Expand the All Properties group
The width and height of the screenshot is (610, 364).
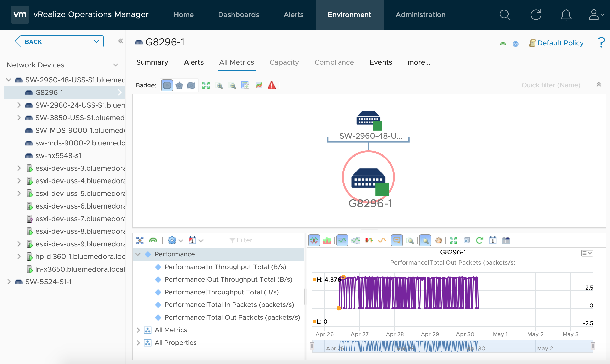(x=138, y=343)
